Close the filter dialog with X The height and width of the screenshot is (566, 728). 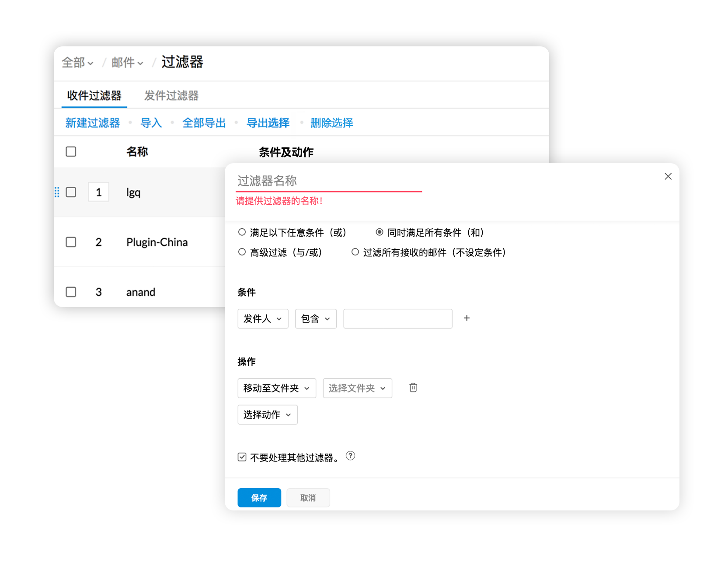point(668,176)
